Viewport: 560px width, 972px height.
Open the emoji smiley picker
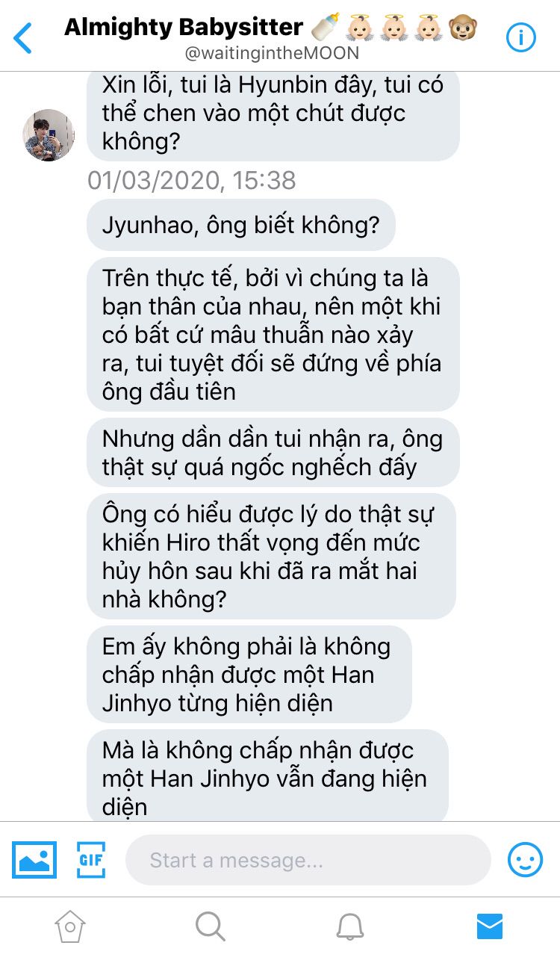[x=525, y=860]
